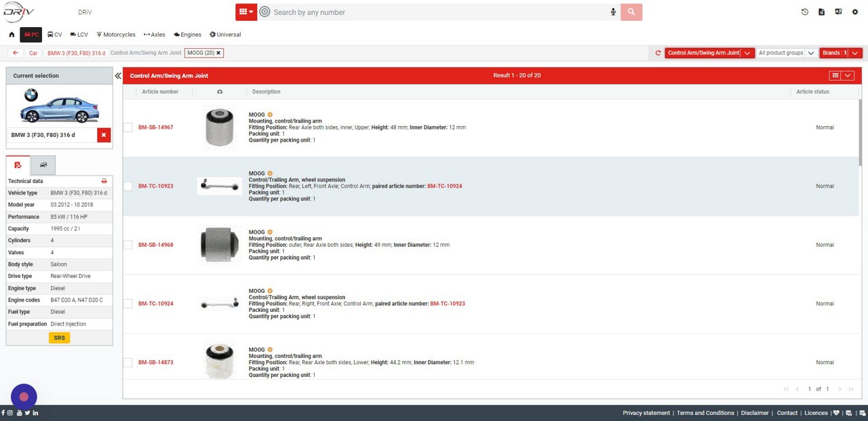Click the print icon in Technical data
Screen dimensions: 868x421
point(104,181)
